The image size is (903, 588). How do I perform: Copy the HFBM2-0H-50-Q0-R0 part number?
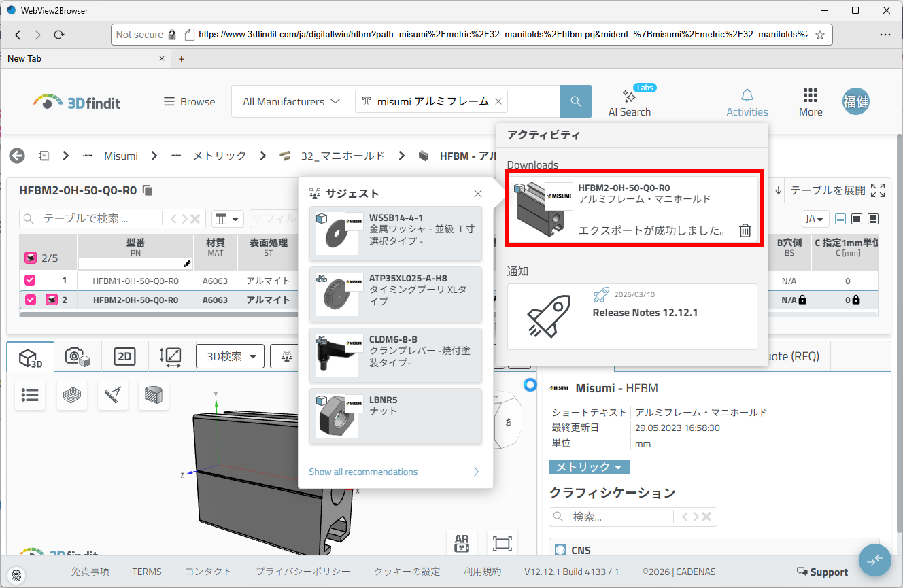(148, 190)
